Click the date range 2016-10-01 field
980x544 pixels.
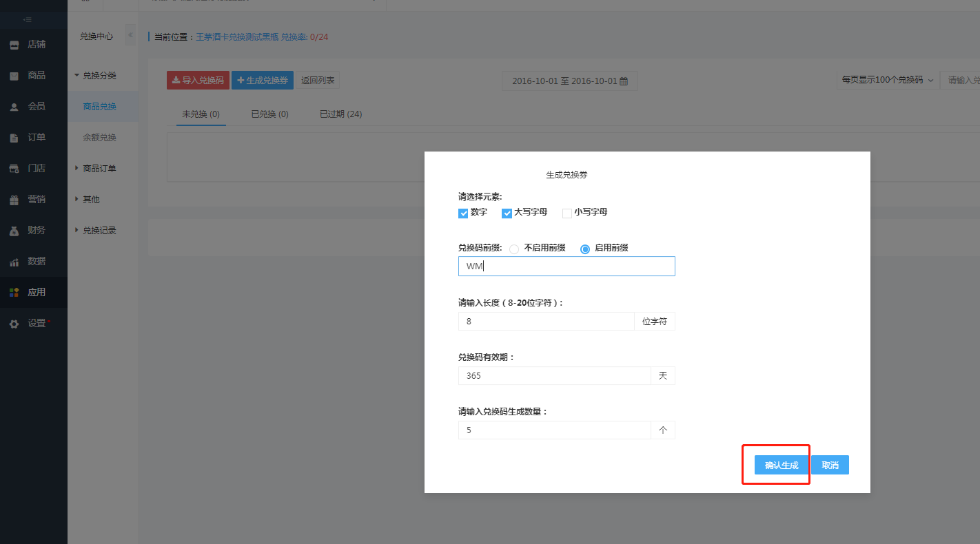pos(569,81)
